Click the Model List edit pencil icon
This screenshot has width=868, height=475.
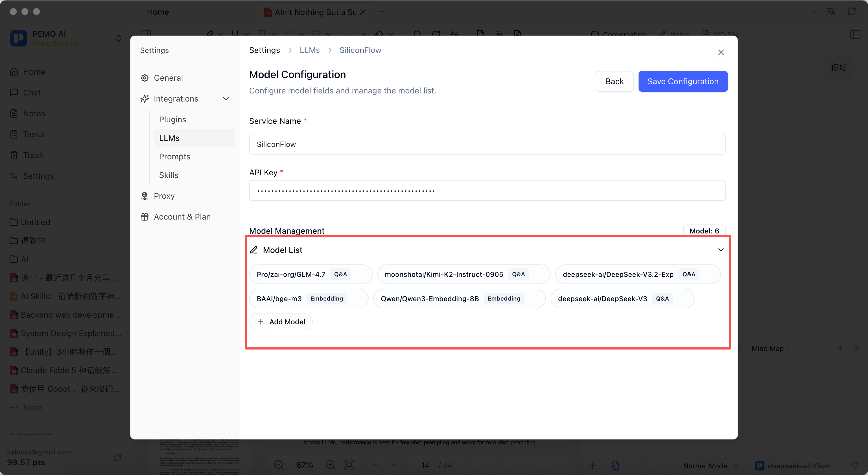point(254,250)
